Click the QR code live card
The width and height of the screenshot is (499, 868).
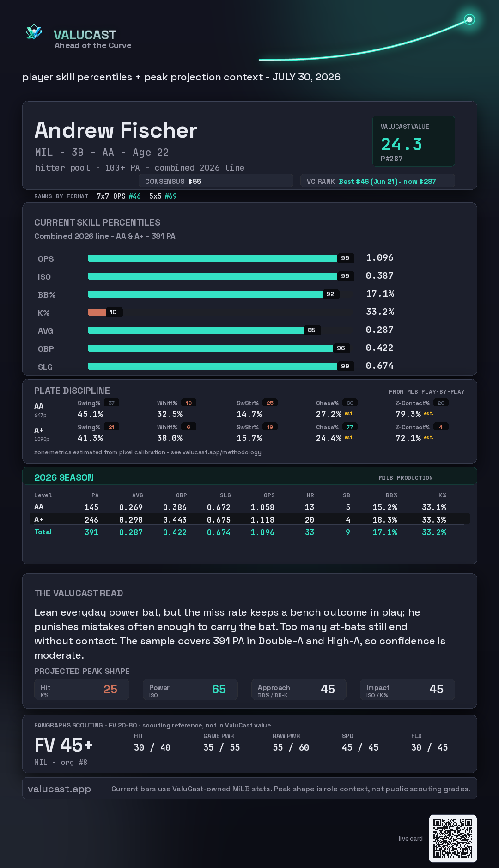453,838
